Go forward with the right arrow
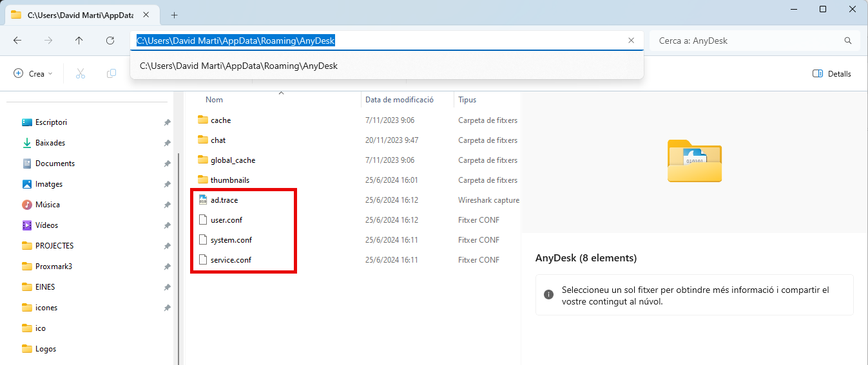 click(x=48, y=40)
